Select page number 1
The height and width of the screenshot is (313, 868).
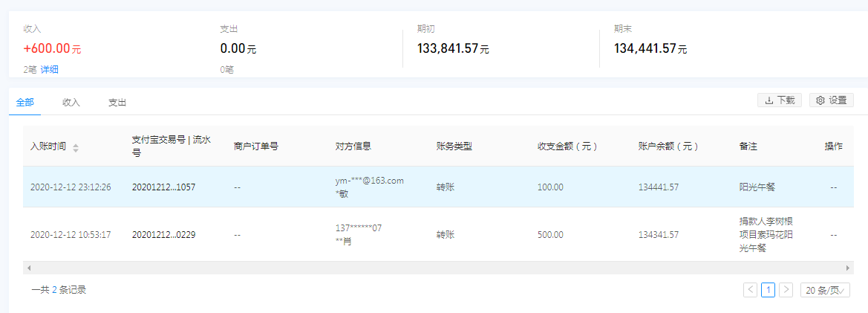coord(769,290)
